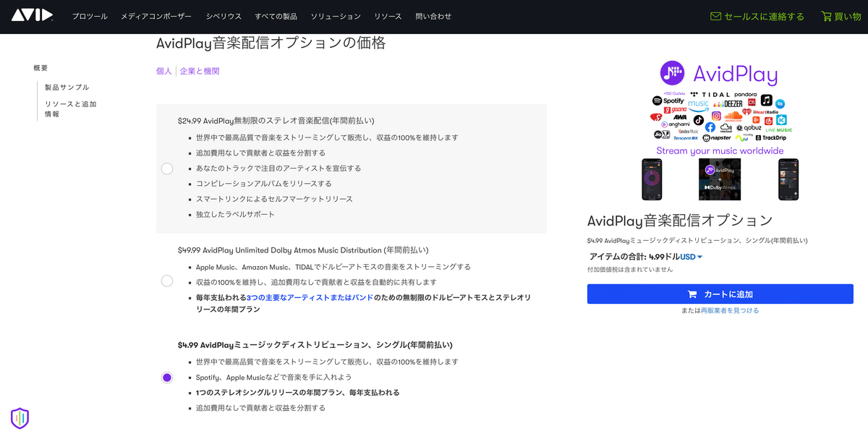Screen dimensions: 868x434
Task: Select the $49.99 Dolby Atmos plan radio
Action: tap(167, 281)
